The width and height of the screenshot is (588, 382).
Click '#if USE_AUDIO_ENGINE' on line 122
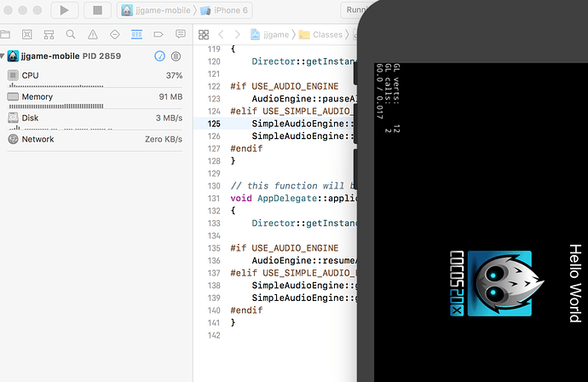[x=285, y=86]
